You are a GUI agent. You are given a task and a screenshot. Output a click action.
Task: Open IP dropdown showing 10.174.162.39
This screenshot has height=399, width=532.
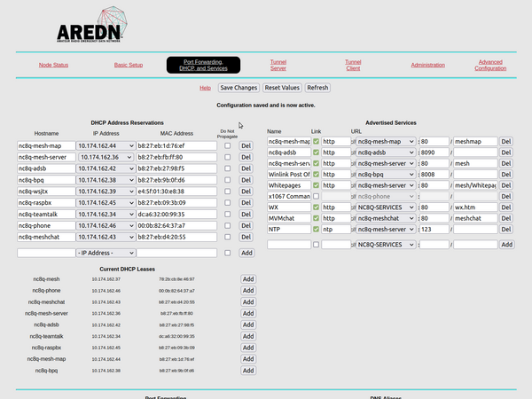coord(106,192)
